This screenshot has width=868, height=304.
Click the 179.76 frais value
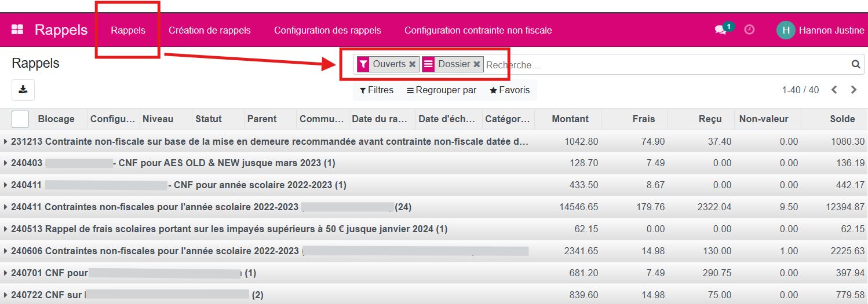(x=651, y=207)
